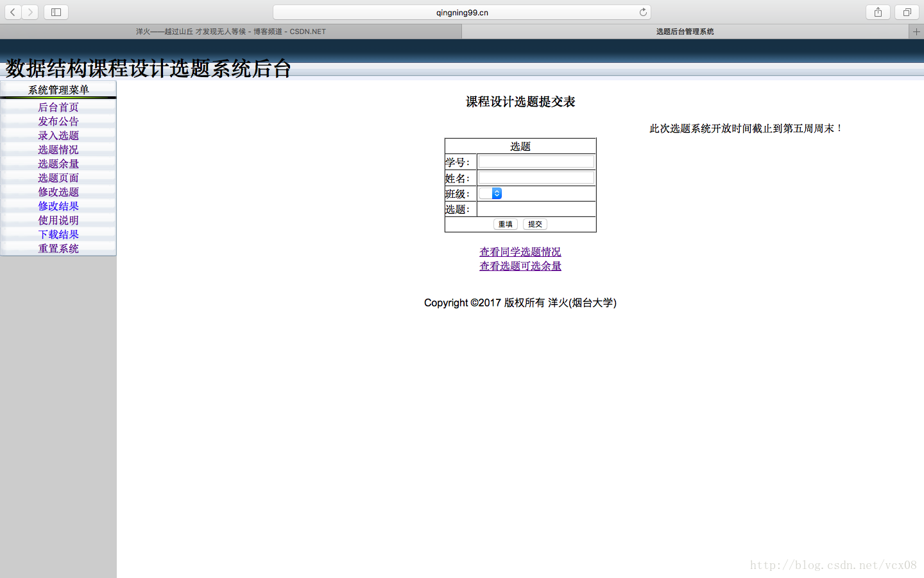Click the address bar showing qingning99.cn

[x=461, y=12]
